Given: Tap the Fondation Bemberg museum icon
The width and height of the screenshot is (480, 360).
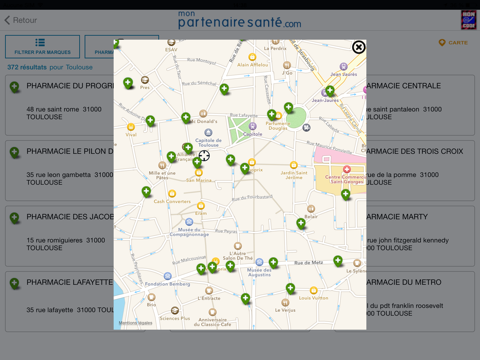Looking at the screenshot, I should tap(168, 276).
